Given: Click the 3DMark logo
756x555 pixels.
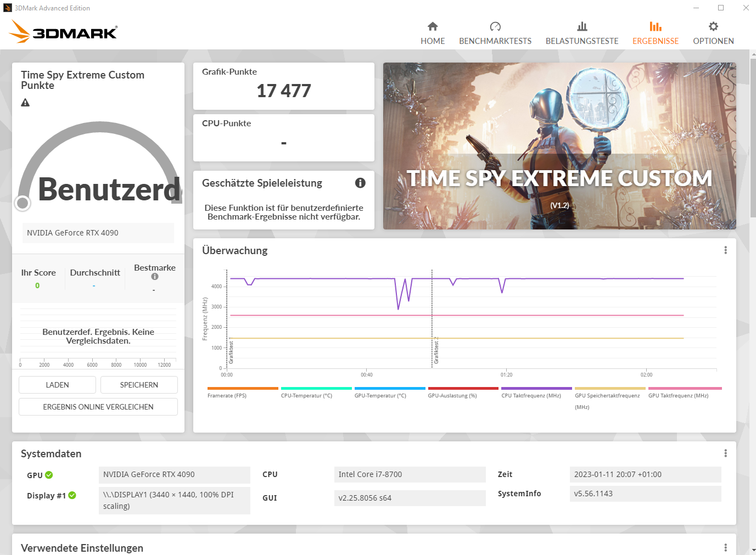Looking at the screenshot, I should (63, 32).
